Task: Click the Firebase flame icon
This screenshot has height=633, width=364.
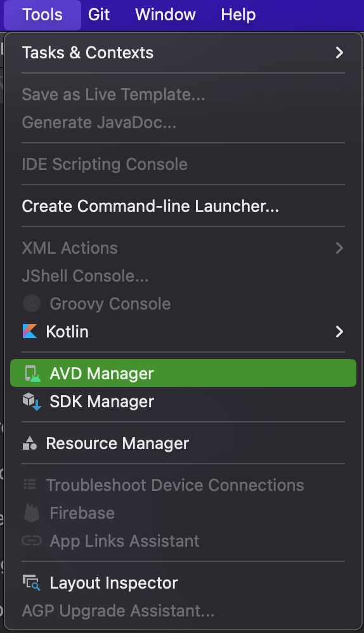Action: tap(32, 513)
